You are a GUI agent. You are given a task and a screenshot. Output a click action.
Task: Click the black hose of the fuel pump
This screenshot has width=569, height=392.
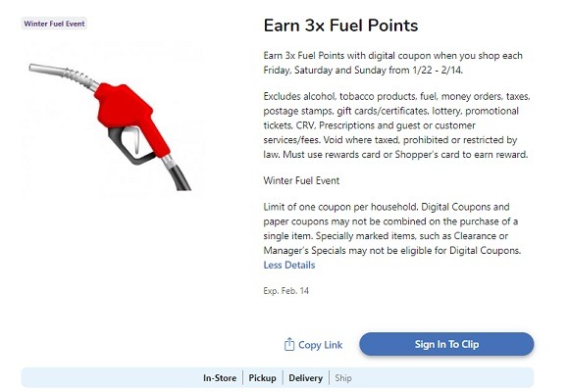pos(179,175)
